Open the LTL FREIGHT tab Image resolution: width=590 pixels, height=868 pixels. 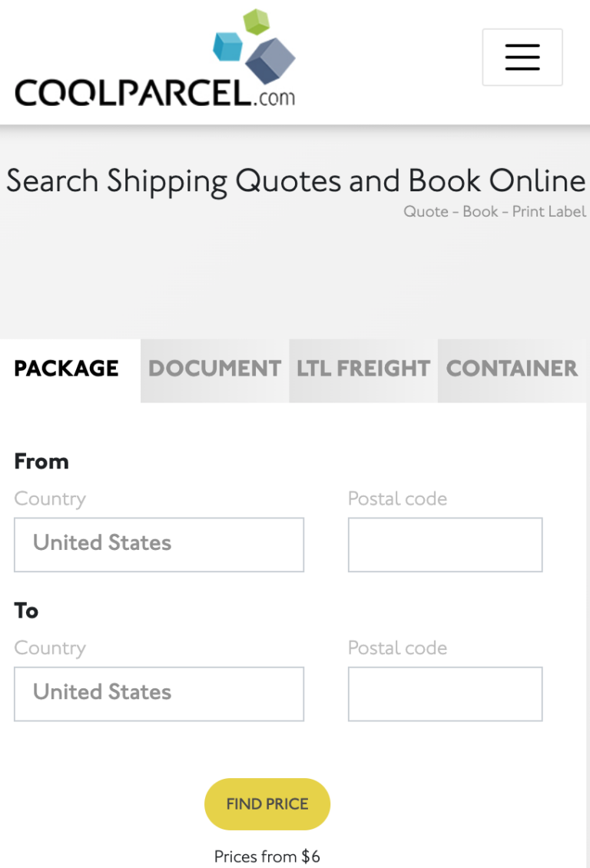pyautogui.click(x=363, y=369)
